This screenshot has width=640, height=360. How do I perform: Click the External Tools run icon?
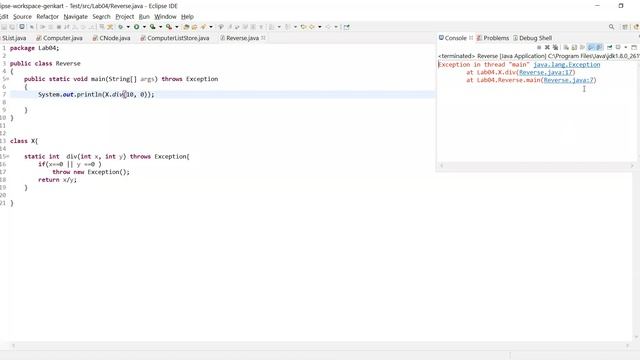[x=169, y=27]
